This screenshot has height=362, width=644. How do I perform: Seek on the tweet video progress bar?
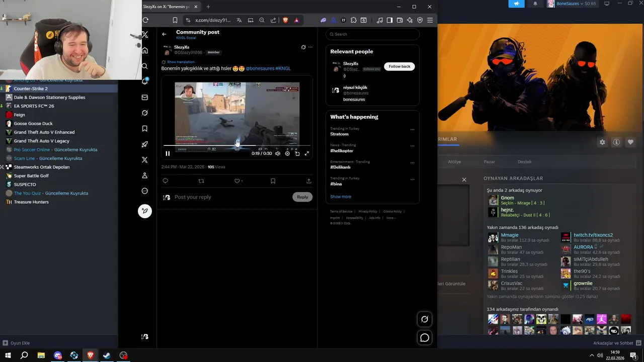click(236, 145)
